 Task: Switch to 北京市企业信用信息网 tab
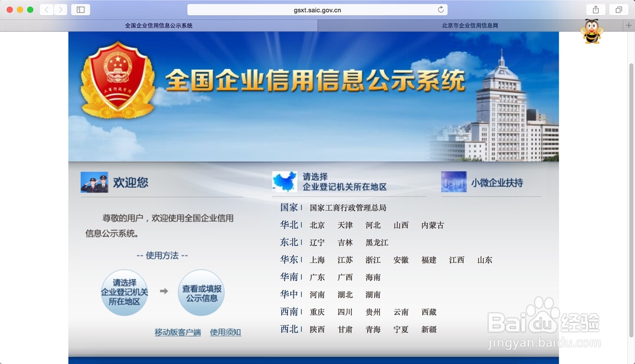click(470, 25)
